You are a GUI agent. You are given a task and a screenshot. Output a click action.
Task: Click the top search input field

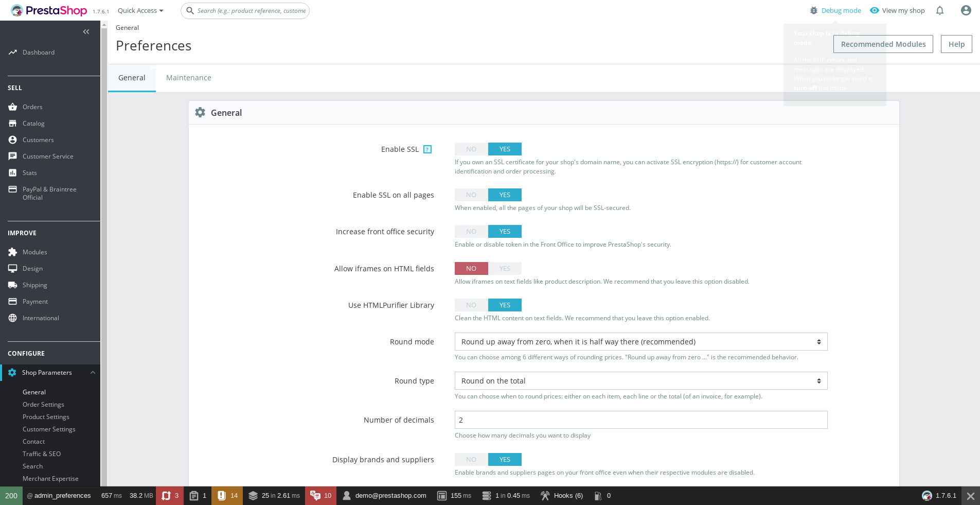pos(245,10)
